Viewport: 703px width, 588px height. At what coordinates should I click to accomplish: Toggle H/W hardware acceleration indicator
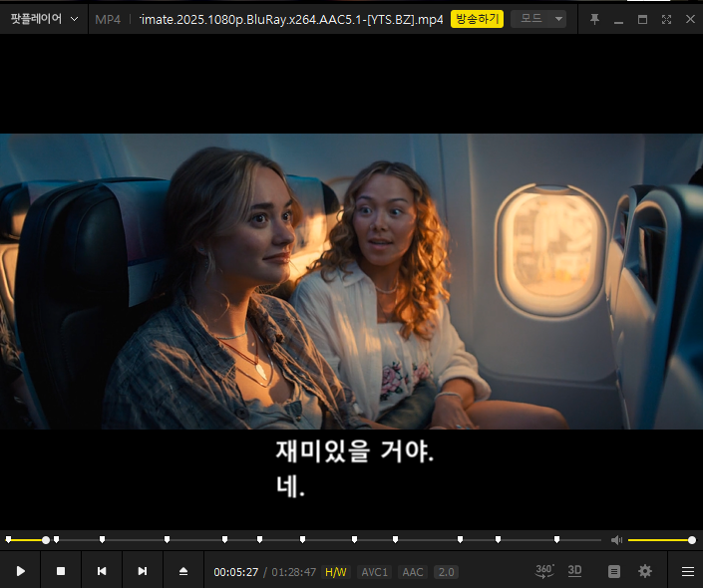click(x=336, y=572)
